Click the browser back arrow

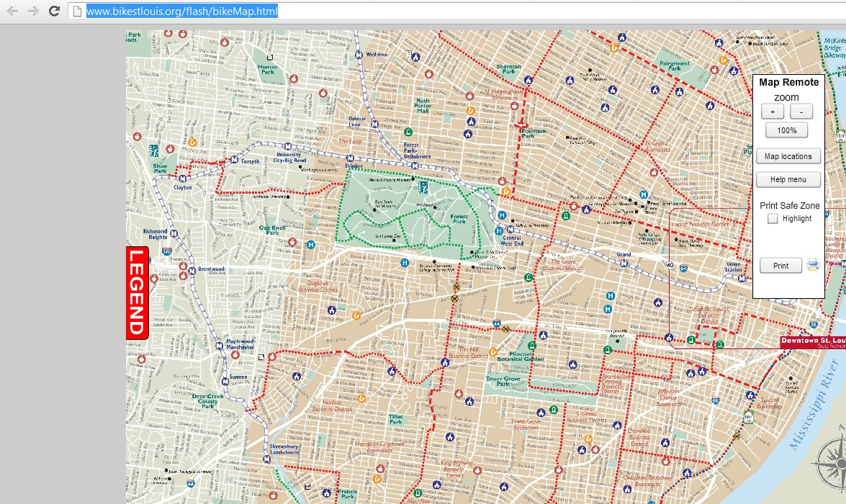(x=11, y=12)
